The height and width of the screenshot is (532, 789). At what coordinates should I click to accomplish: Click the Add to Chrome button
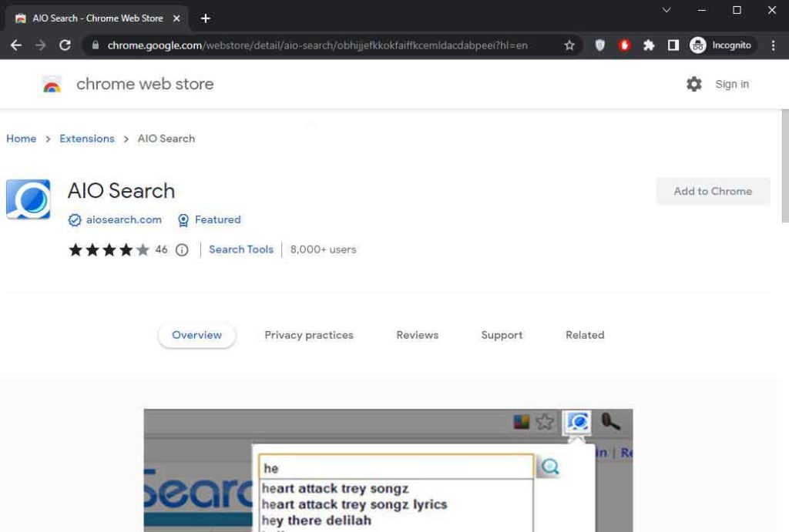(x=713, y=191)
